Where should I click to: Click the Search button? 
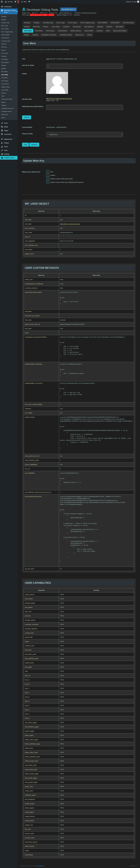click(27, 118)
